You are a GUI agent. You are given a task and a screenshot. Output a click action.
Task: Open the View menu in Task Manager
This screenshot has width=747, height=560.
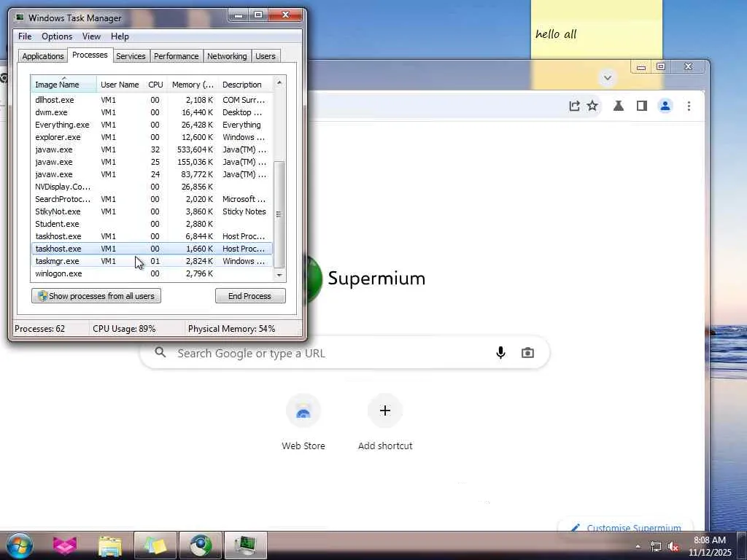(x=91, y=36)
